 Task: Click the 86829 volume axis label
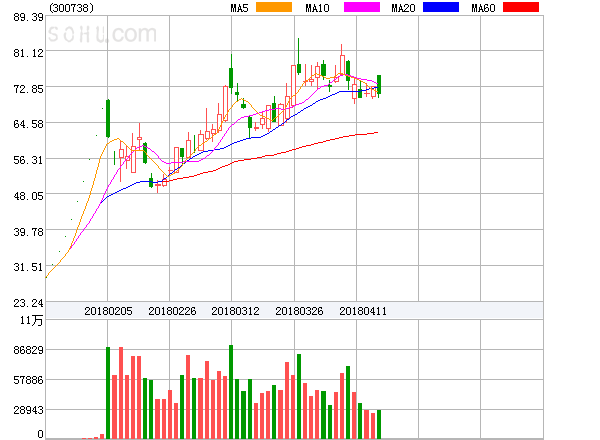click(x=28, y=350)
